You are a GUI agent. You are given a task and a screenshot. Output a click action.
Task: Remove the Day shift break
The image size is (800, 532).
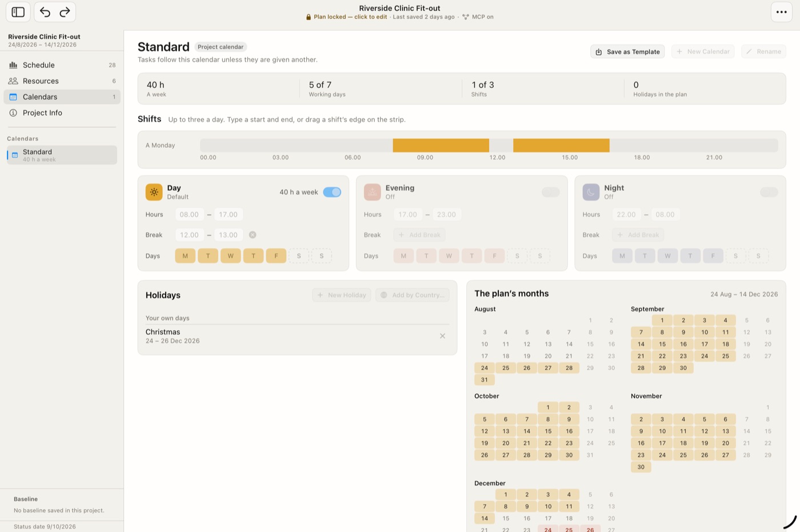click(x=253, y=235)
